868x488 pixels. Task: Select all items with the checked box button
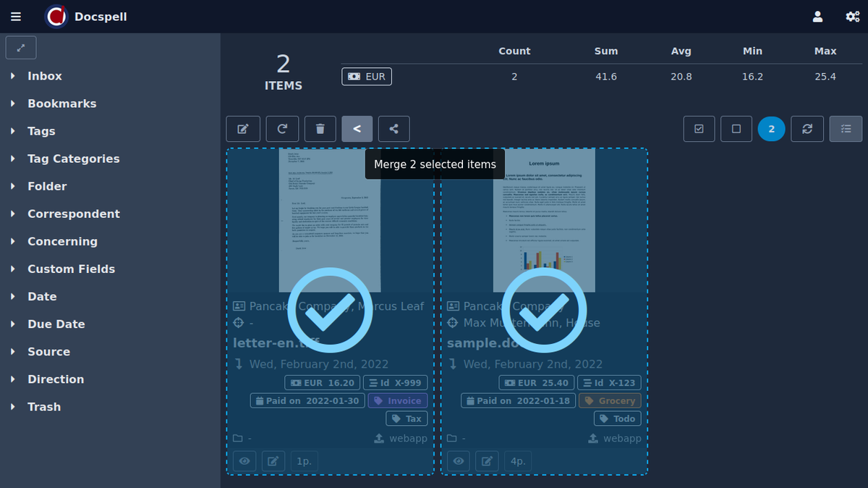[x=699, y=129]
